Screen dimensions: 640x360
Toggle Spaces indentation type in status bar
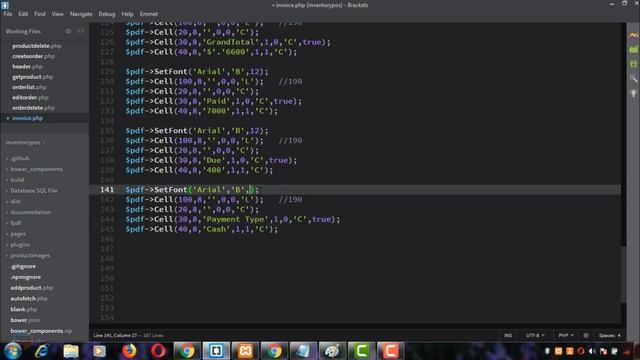[606, 335]
